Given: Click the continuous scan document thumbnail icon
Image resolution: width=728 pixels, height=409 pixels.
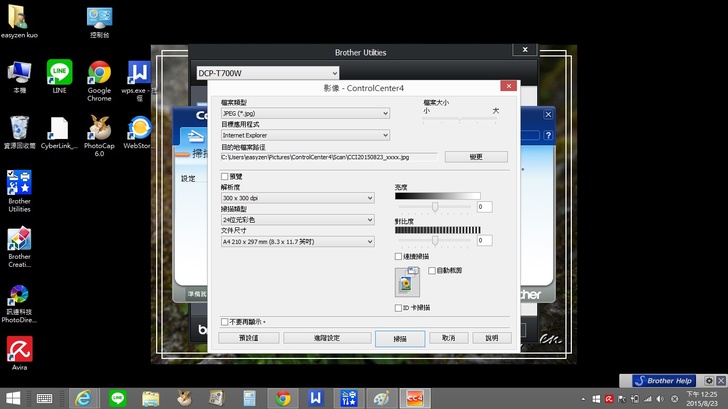Looking at the screenshot, I should click(x=408, y=282).
